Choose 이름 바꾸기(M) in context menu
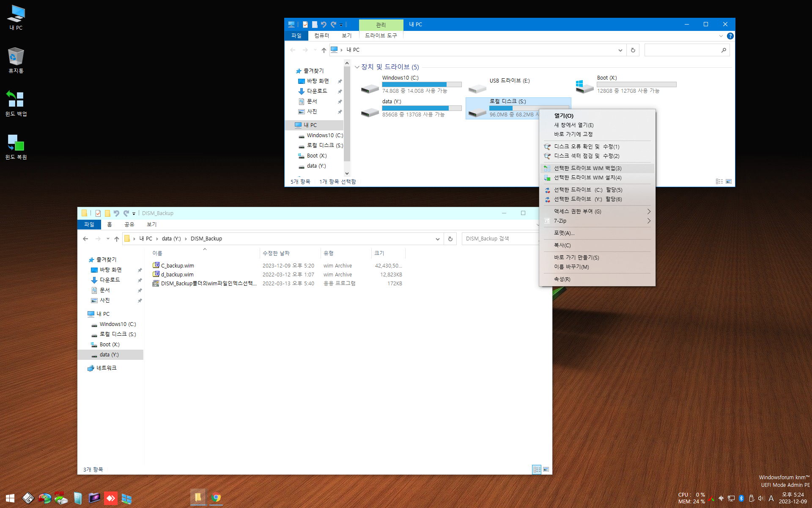The width and height of the screenshot is (812, 508). (597, 267)
